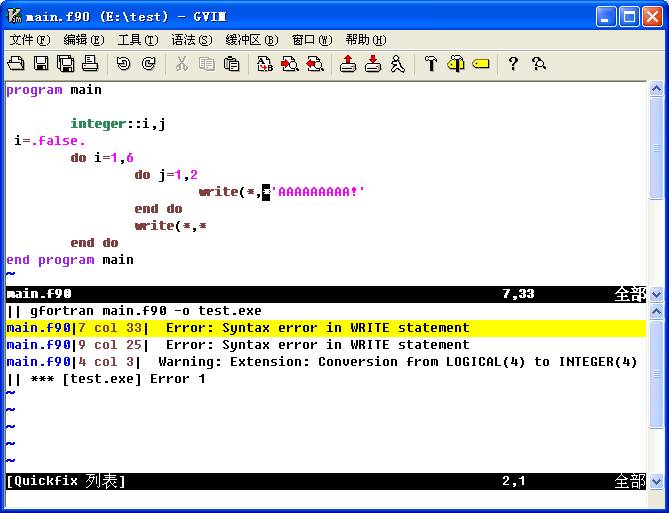Click the Quickfix vertical scrollbar thumb

tap(656, 374)
